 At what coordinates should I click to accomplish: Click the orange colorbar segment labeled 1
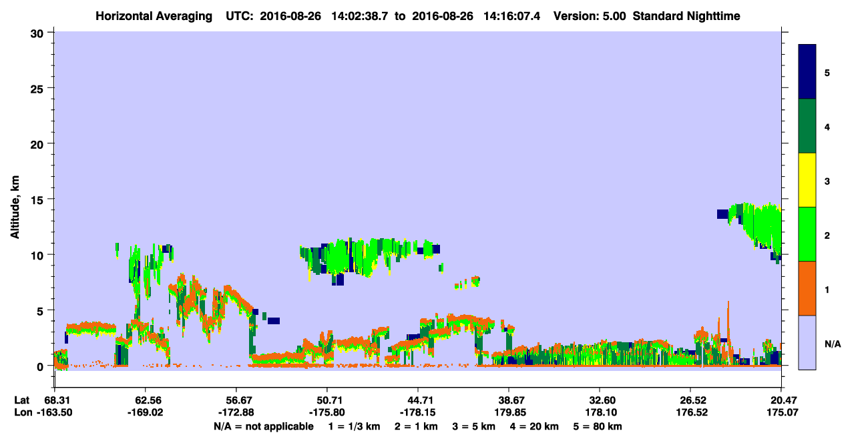[807, 288]
